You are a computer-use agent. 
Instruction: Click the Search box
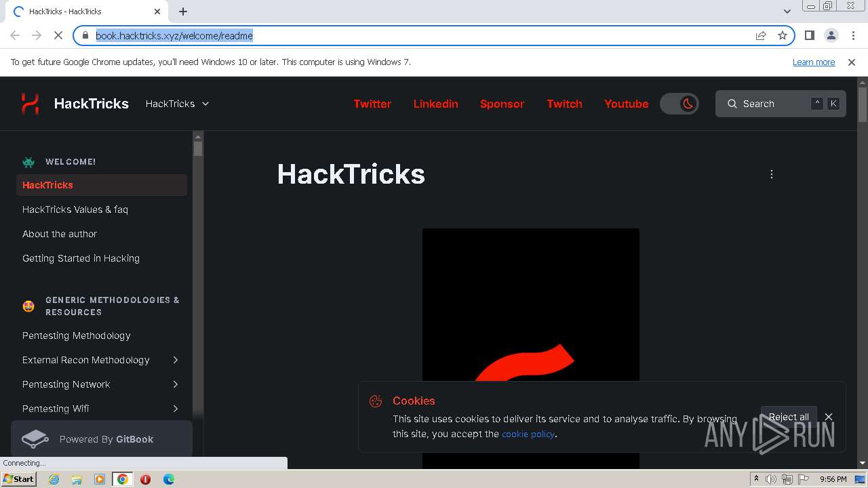781,104
